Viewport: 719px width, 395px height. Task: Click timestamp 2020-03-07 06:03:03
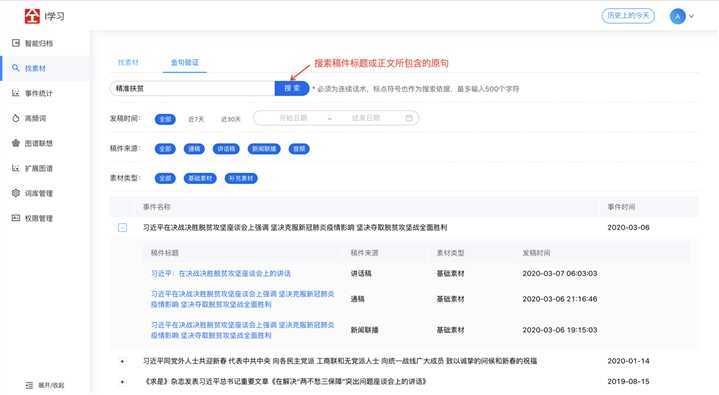[x=560, y=273]
